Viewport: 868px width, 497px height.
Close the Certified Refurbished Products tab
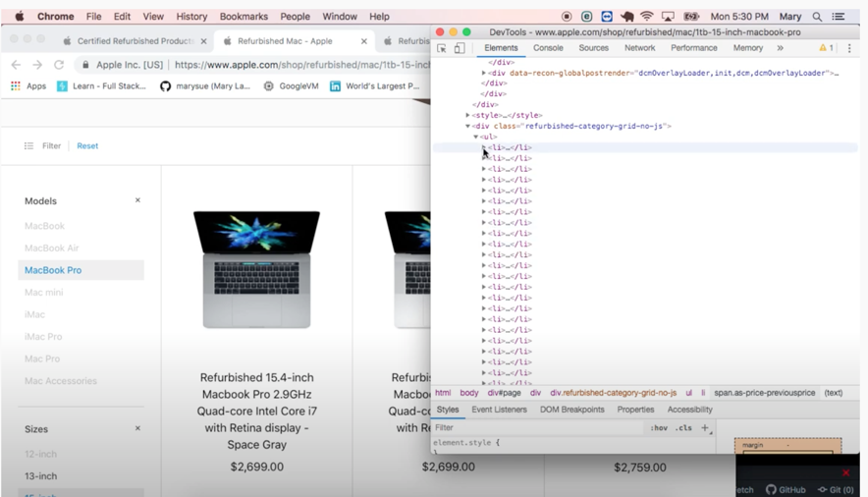(x=203, y=41)
